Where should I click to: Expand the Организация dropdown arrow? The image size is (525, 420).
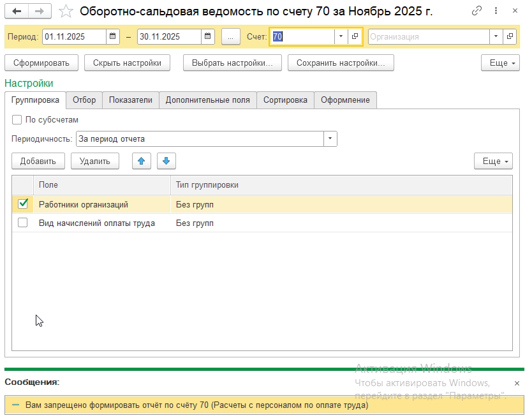pyautogui.click(x=496, y=36)
